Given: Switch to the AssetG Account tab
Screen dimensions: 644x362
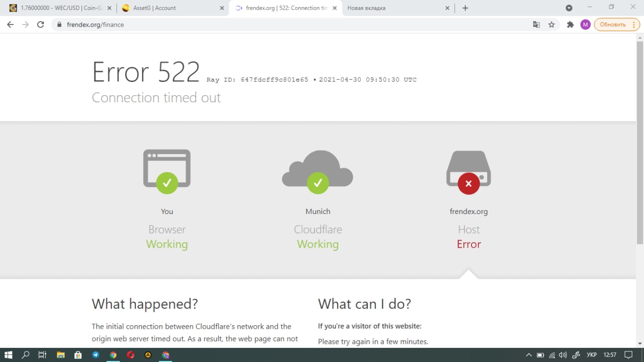Looking at the screenshot, I should click(173, 8).
